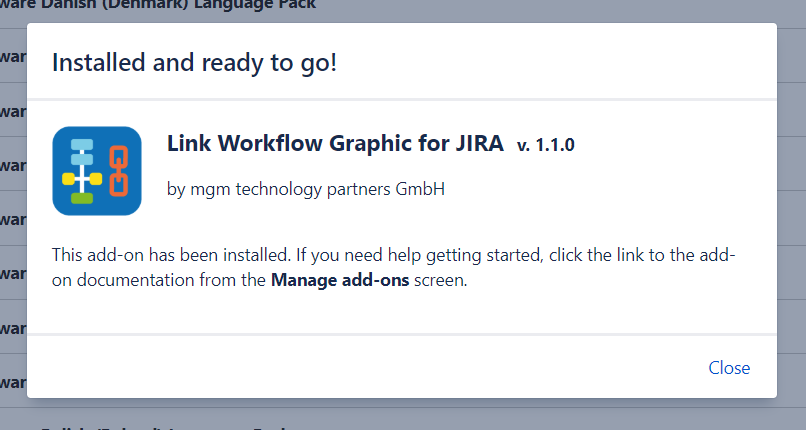Click the "Installed and ready to go!" heading

[194, 63]
